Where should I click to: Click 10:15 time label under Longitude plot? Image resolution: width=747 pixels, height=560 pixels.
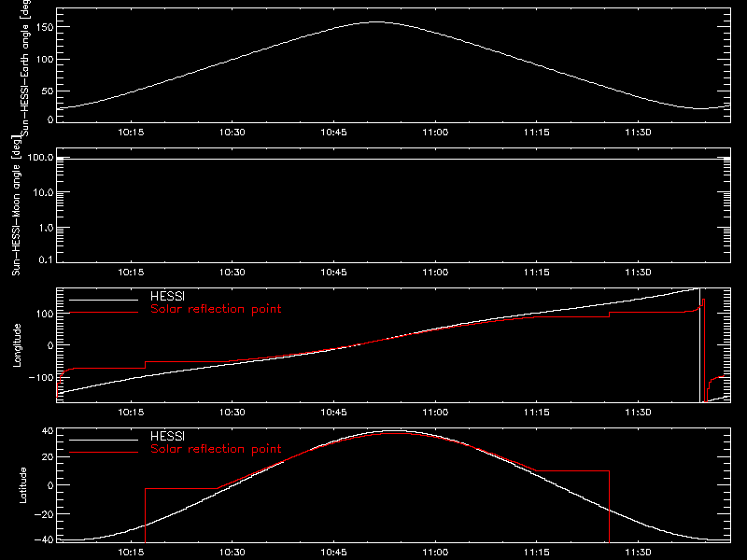(x=131, y=413)
